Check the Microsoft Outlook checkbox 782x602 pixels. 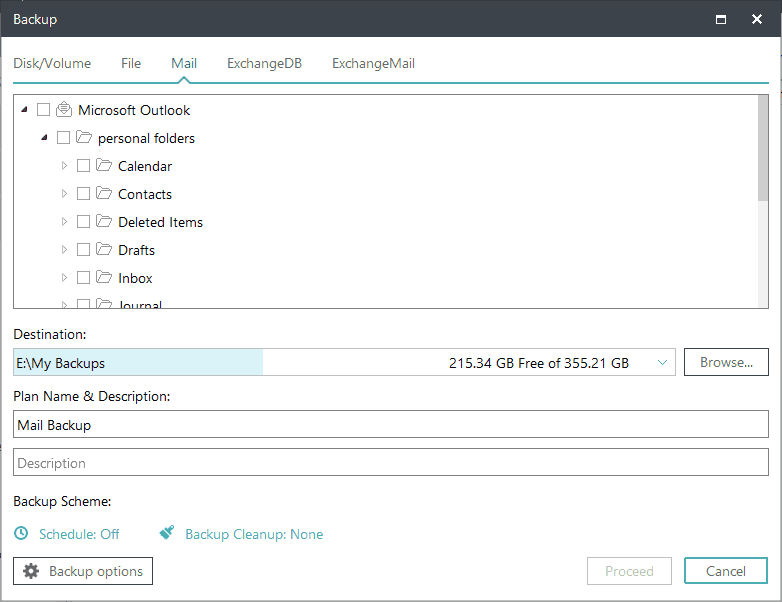click(43, 110)
